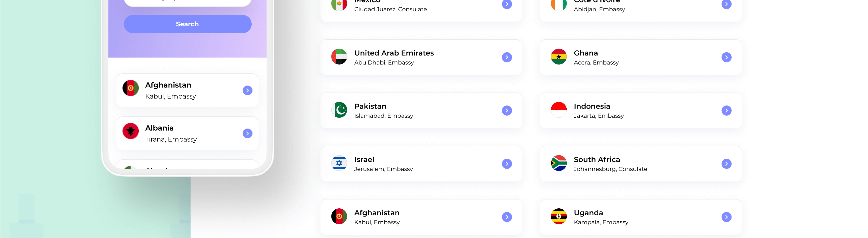
Task: Expand the Uganda Kampala Embassy chevron
Action: 727,217
